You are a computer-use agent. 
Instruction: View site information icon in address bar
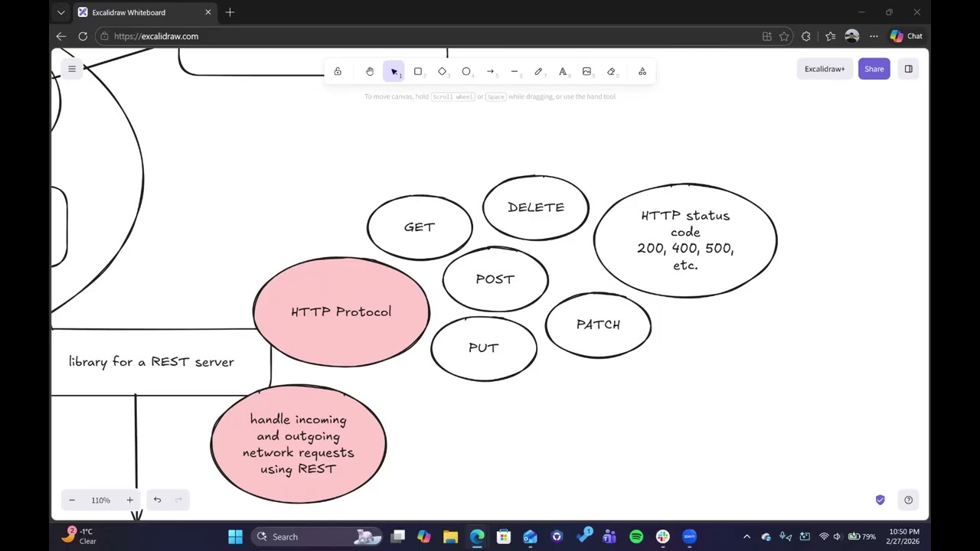coord(105,36)
